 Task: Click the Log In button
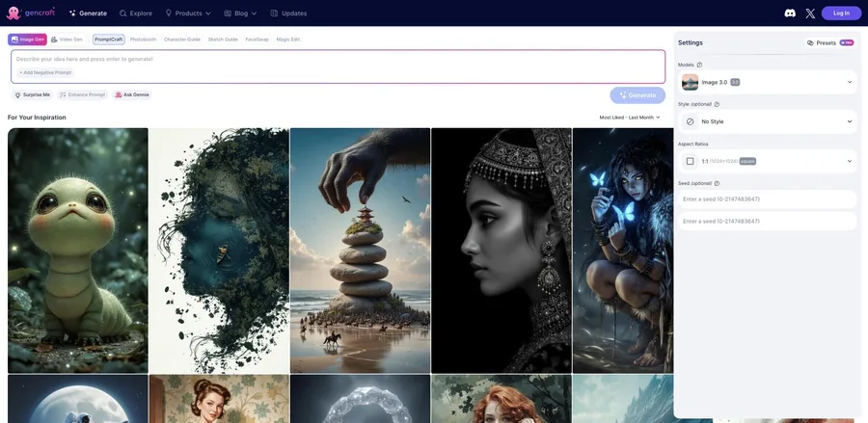click(x=841, y=13)
